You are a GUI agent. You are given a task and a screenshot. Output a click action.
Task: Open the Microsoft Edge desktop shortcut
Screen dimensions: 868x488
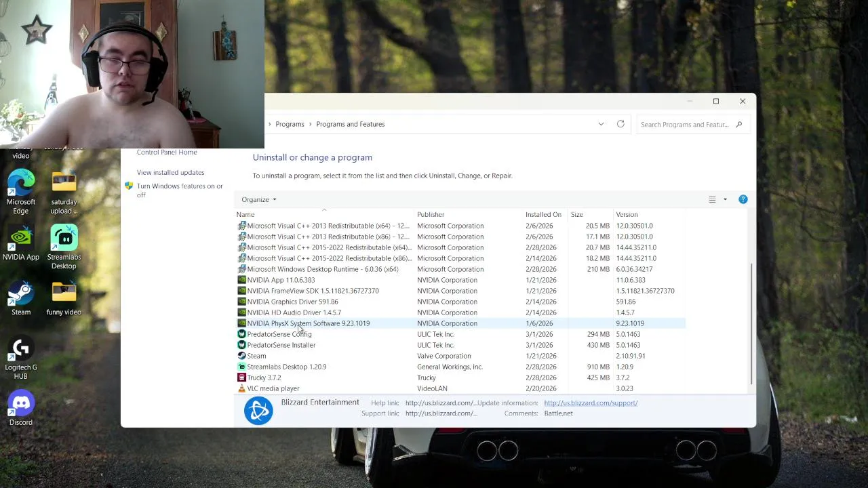tap(21, 191)
